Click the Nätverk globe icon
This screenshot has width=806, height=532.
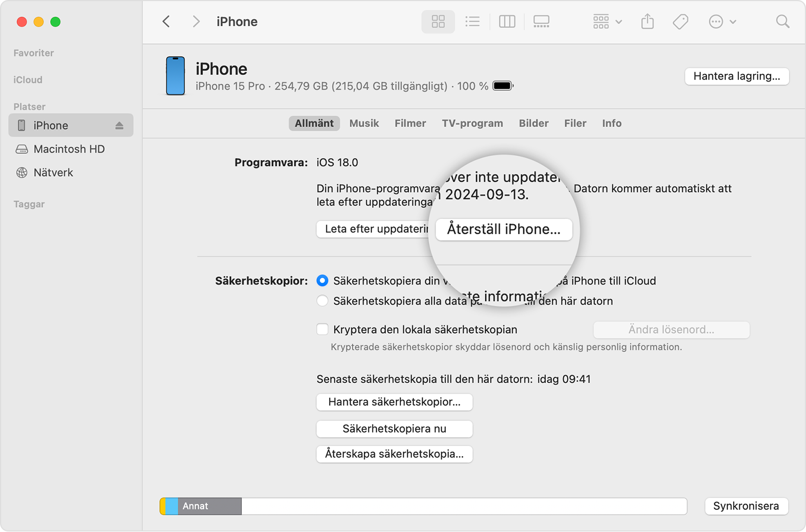point(22,173)
